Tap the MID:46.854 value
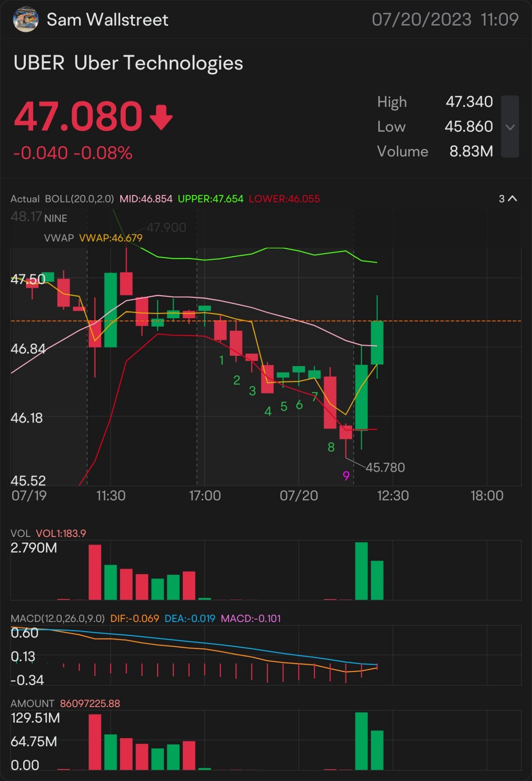The image size is (532, 781). [x=146, y=199]
